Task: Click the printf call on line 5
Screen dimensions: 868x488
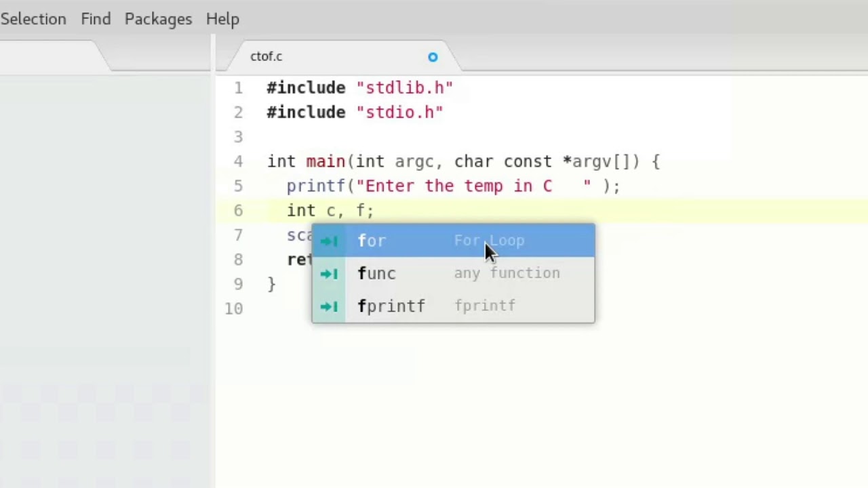Action: [x=316, y=186]
